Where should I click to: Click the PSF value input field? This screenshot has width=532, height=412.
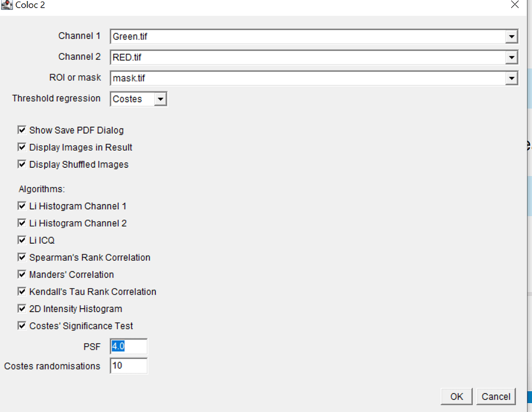pos(128,346)
